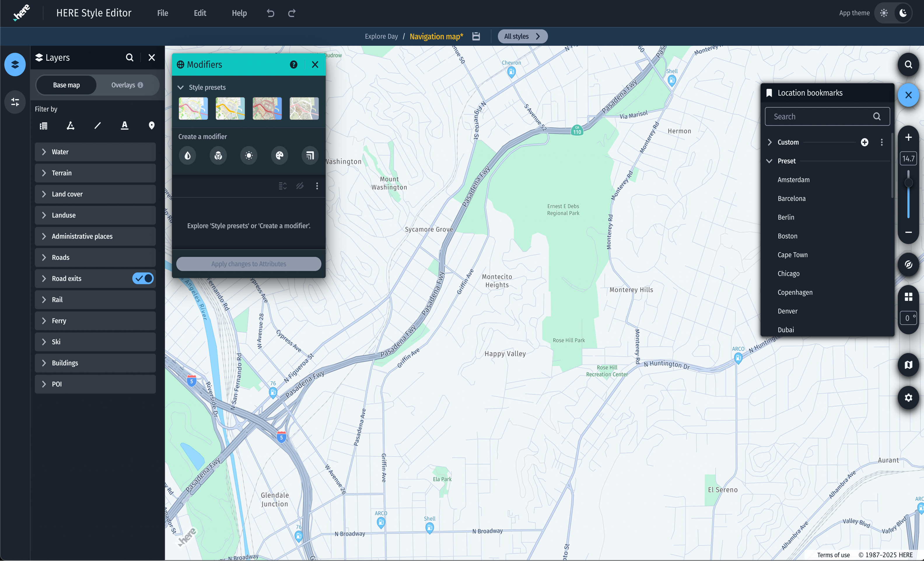Switch to the Overlays tab

(124, 85)
